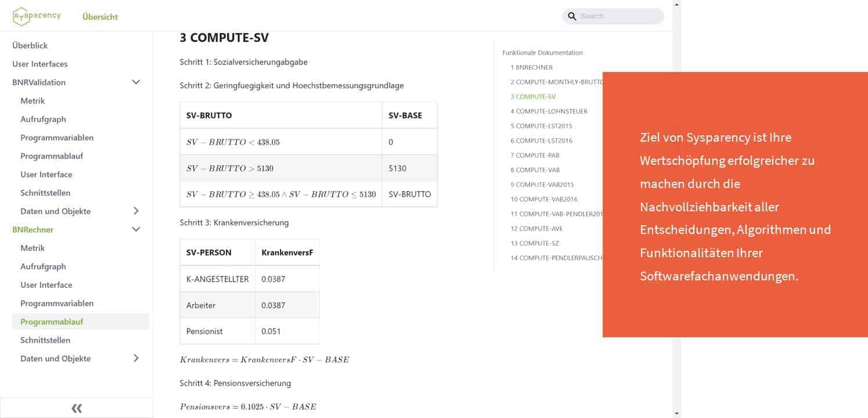Click scrollbar down arrow
868x418 pixels.
(676, 413)
